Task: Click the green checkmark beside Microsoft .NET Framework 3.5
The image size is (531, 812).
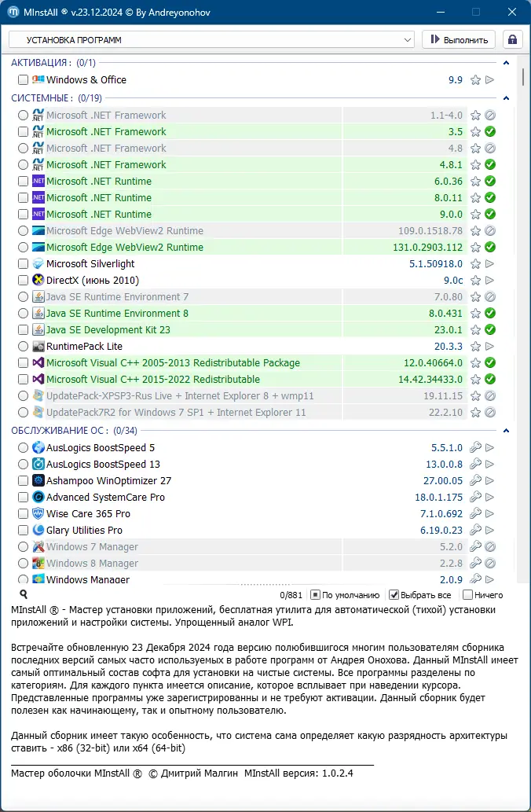Action: [x=490, y=131]
